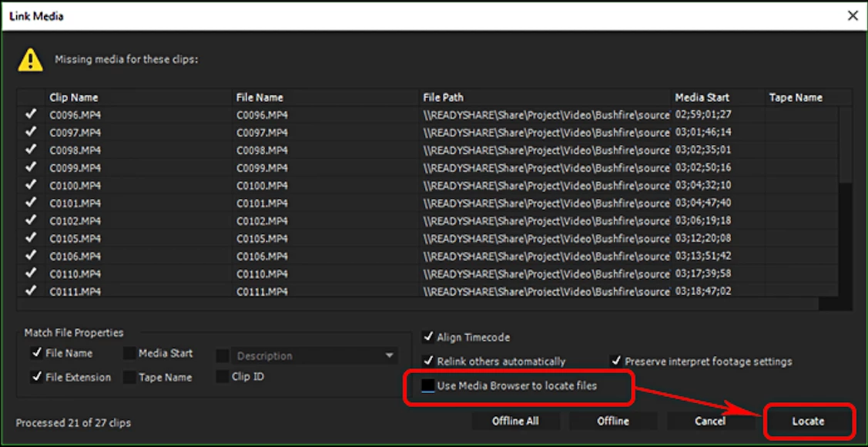Uncheck the checkmark for clip C0098.MP4
The width and height of the screenshot is (868, 447).
31,150
